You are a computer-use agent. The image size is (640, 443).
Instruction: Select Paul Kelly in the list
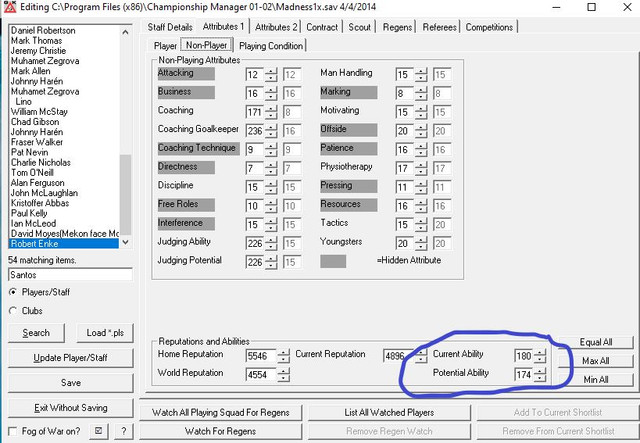[29, 213]
